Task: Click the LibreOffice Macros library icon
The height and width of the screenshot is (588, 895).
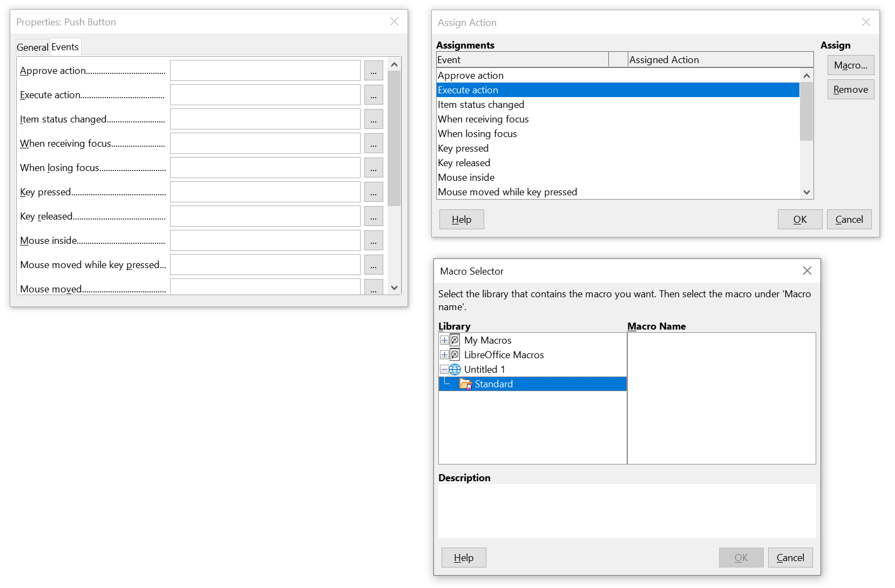Action: point(455,355)
